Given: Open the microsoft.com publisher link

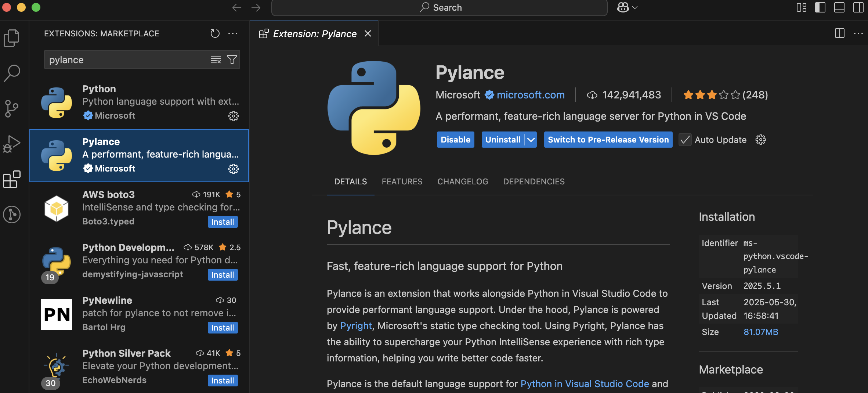Looking at the screenshot, I should point(531,95).
